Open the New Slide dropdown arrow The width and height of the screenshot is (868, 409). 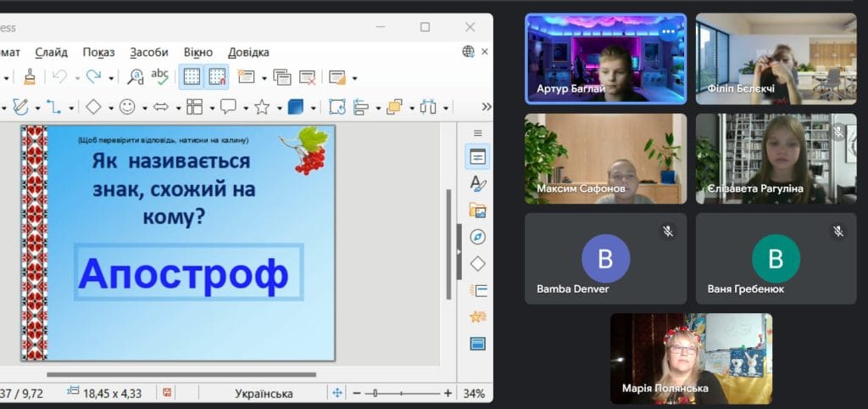point(264,78)
